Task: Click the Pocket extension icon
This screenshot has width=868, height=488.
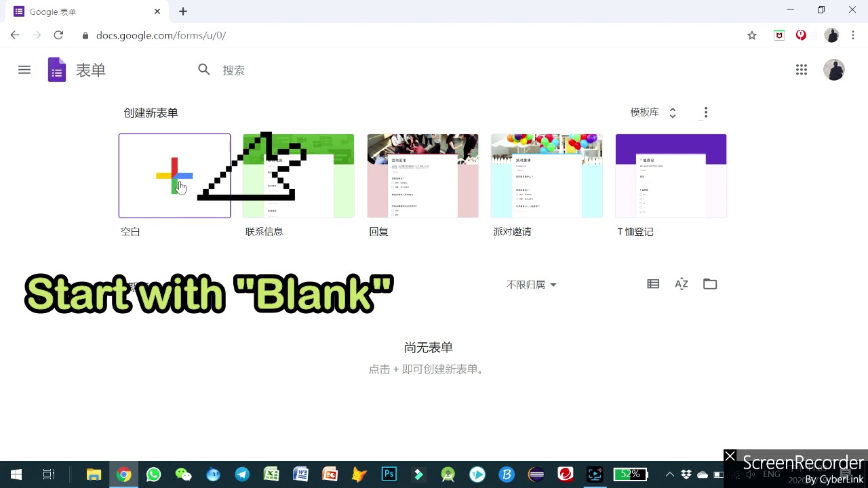Action: pyautogui.click(x=779, y=35)
